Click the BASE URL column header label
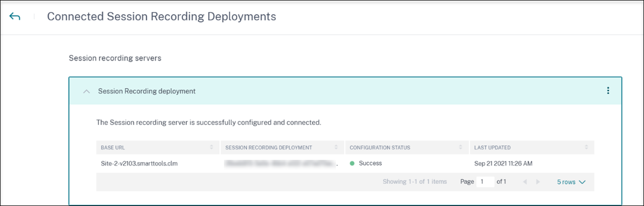 tap(113, 148)
